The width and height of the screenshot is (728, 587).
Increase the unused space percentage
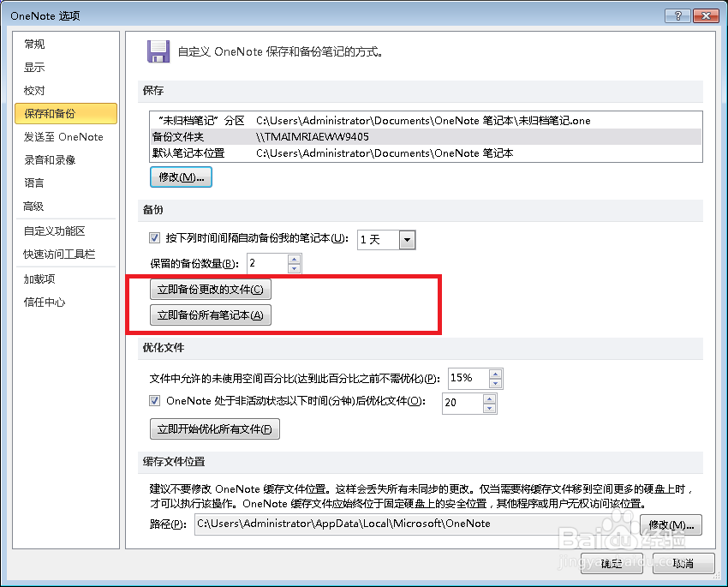(495, 374)
